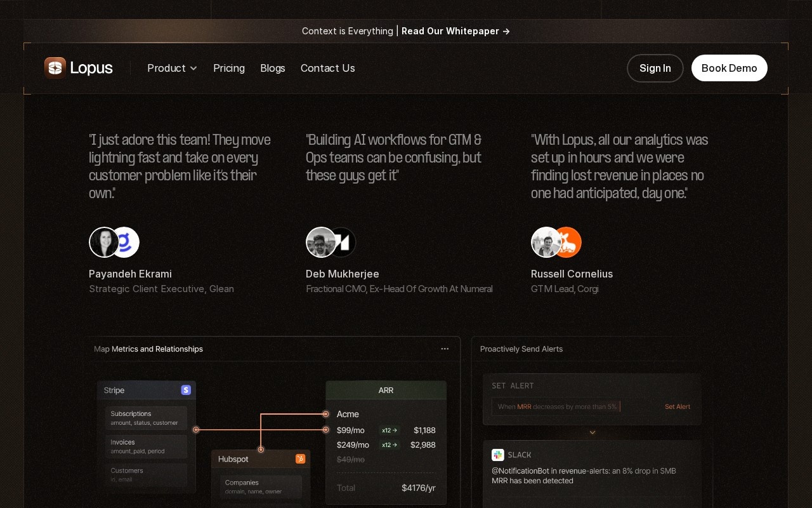Click the Slack NotificationBot message text
This screenshot has width=812, height=508.
coord(584,476)
